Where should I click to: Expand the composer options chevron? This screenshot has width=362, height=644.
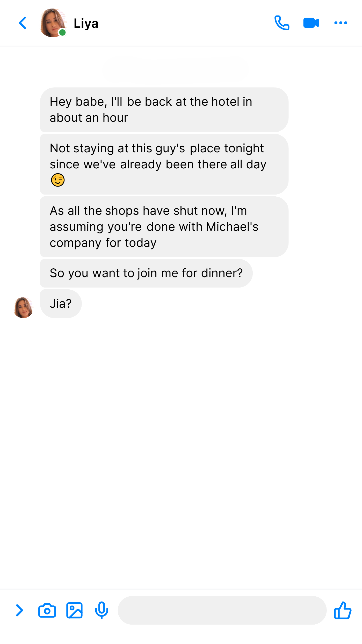(19, 610)
